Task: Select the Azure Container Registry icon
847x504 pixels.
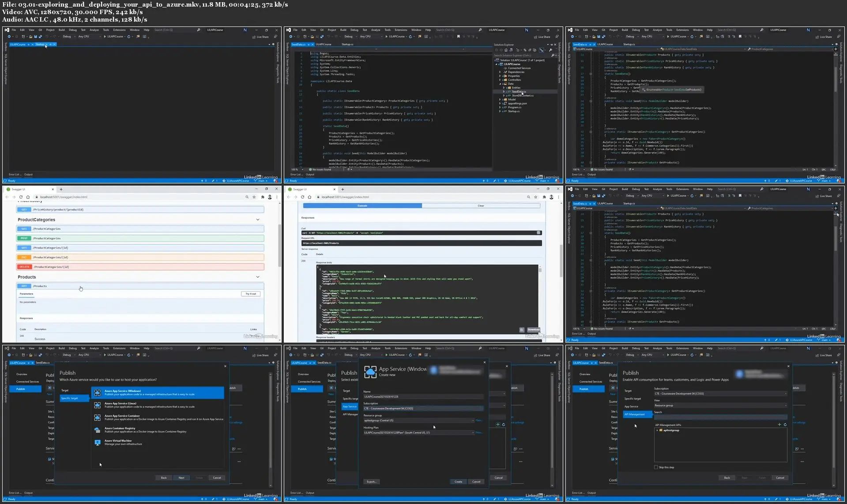Action: pos(98,430)
